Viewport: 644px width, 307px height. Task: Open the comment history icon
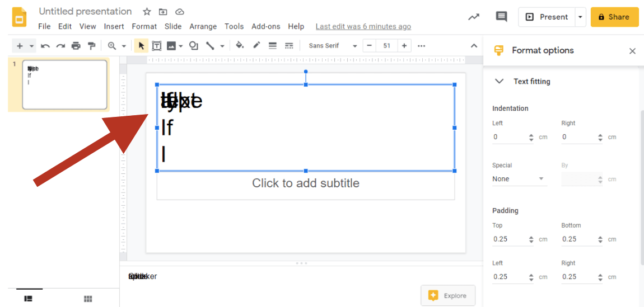pyautogui.click(x=501, y=17)
